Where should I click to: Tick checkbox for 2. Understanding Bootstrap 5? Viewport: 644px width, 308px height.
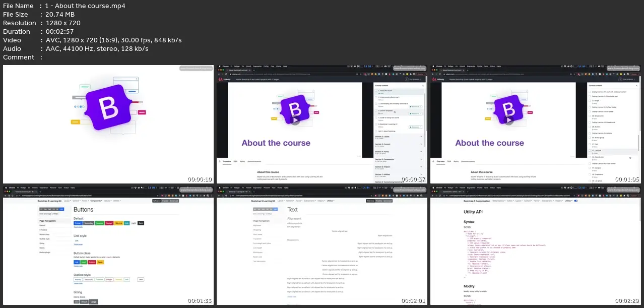pyautogui.click(x=376, y=97)
